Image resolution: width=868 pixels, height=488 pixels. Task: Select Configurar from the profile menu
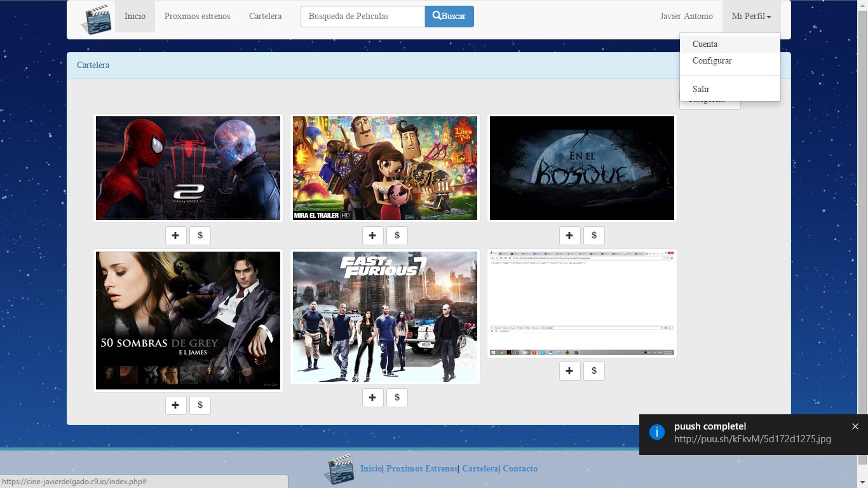point(730,61)
